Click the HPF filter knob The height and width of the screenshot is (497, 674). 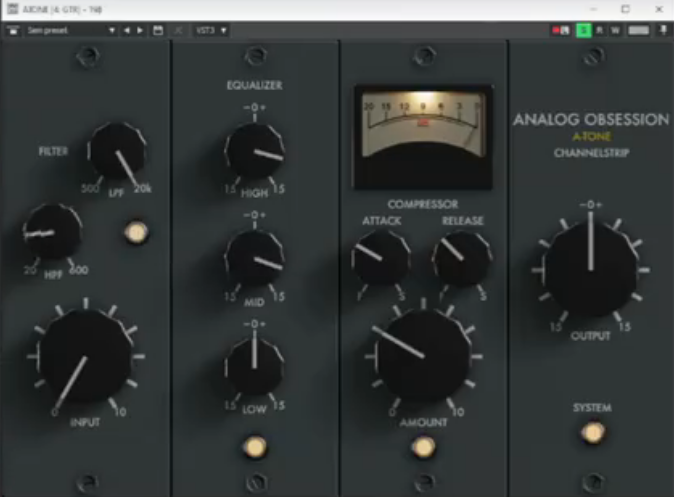pos(52,233)
